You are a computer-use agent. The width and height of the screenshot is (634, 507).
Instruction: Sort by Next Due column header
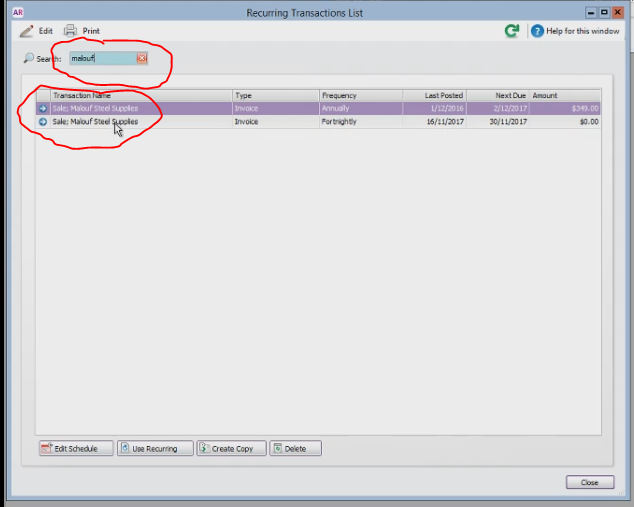[498, 95]
